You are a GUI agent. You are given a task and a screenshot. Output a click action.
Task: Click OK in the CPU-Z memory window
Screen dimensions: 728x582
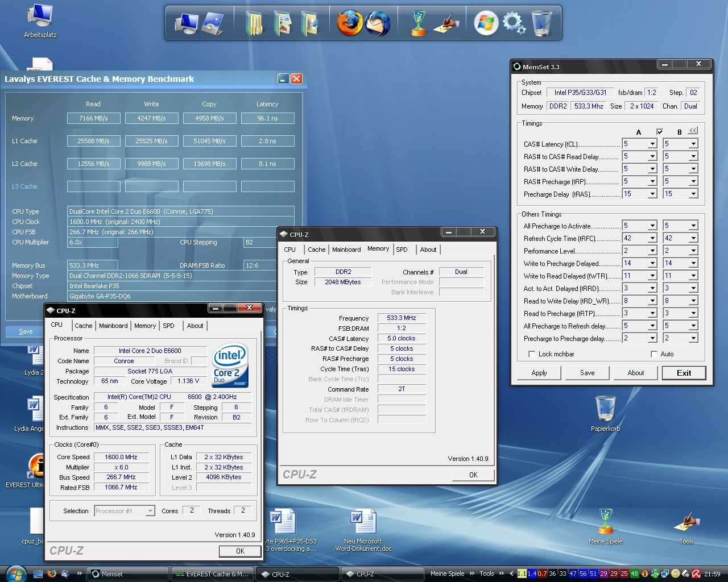tap(473, 475)
